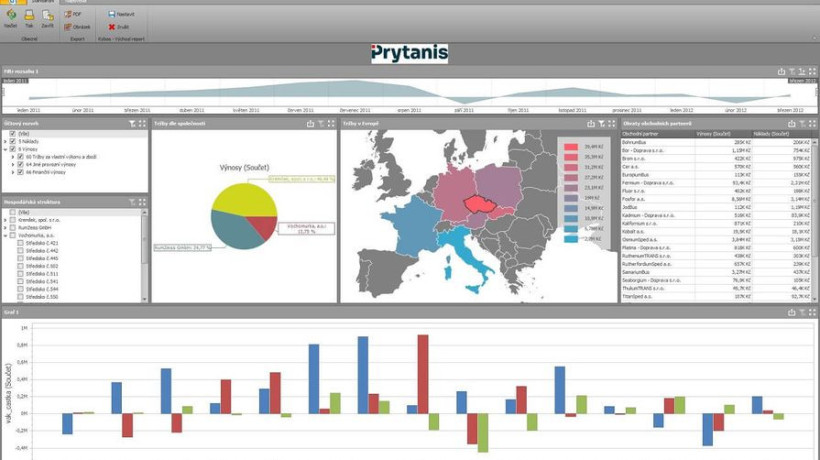
Task: Check the RumZeass GmbH checkbox
Action: [12, 227]
